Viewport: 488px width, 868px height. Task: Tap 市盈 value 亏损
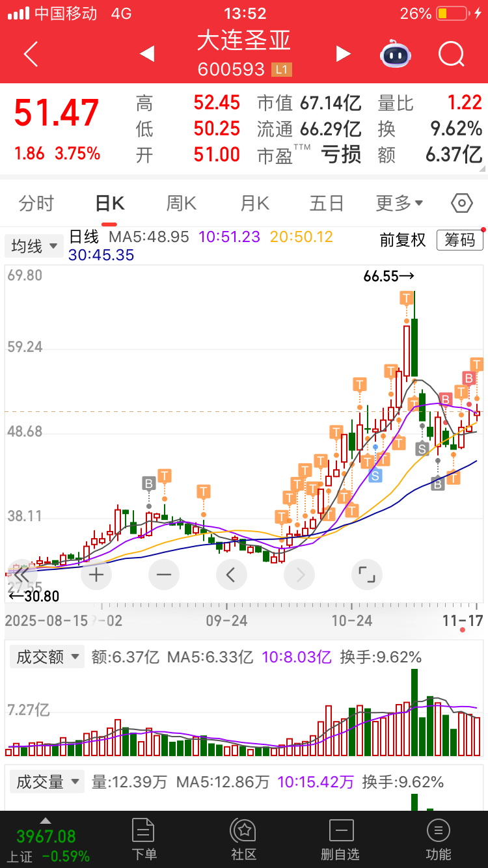(x=341, y=155)
